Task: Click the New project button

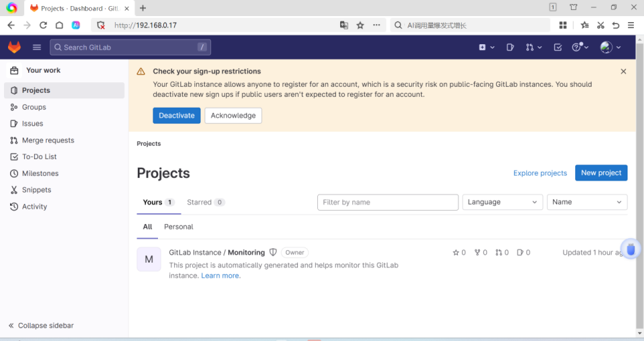Action: coord(601,173)
